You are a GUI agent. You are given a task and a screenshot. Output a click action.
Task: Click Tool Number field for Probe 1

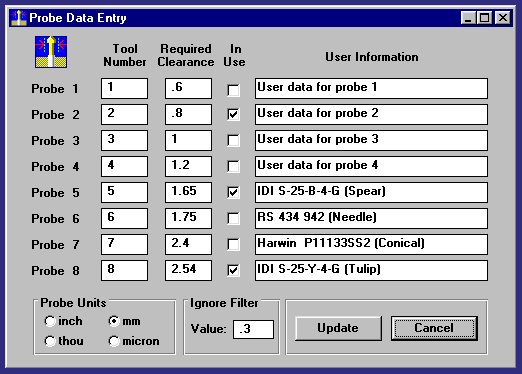124,88
